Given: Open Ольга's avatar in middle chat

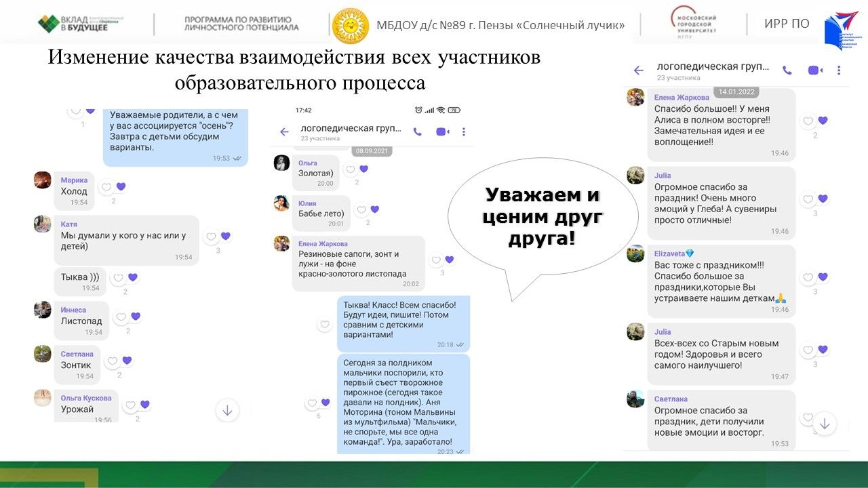Looking at the screenshot, I should pos(281,163).
